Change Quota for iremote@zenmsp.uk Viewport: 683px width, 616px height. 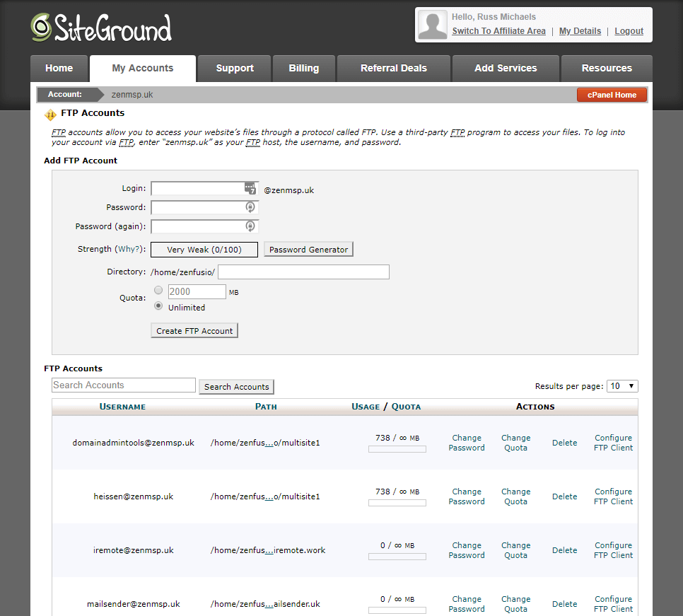click(515, 550)
